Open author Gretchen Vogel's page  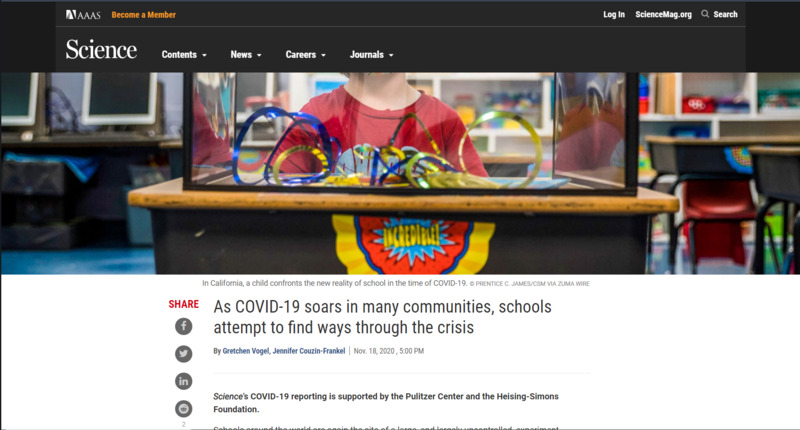tap(245, 351)
